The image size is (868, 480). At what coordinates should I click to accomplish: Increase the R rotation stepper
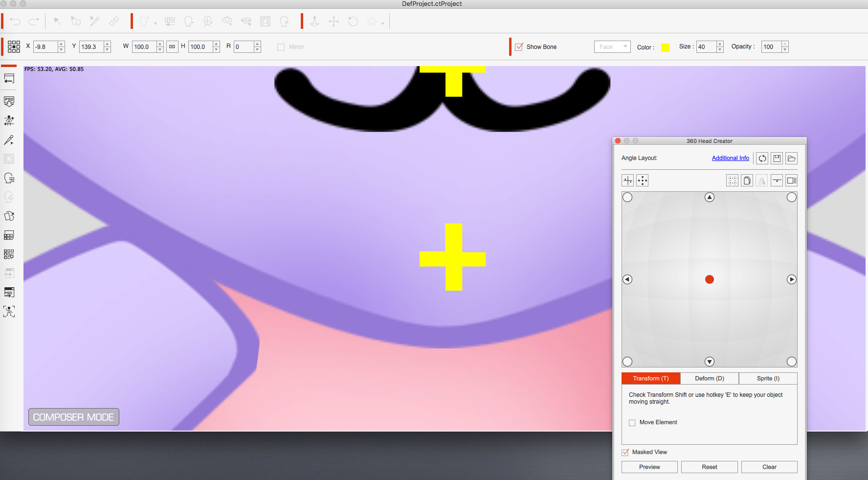[257, 44]
